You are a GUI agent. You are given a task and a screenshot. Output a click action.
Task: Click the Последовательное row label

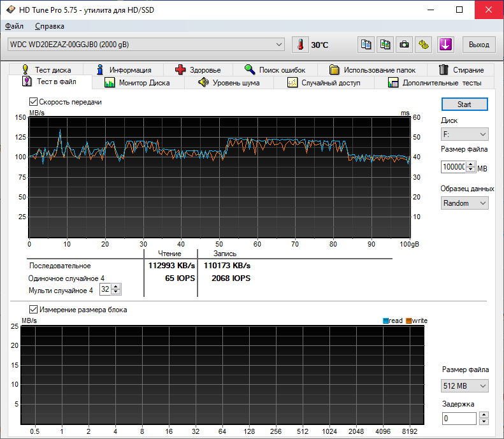[60, 266]
